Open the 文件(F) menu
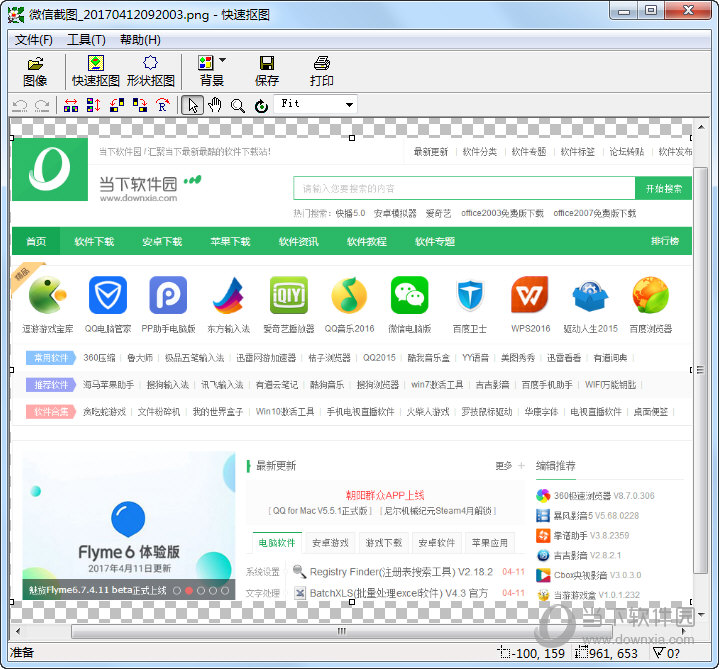 pos(33,40)
